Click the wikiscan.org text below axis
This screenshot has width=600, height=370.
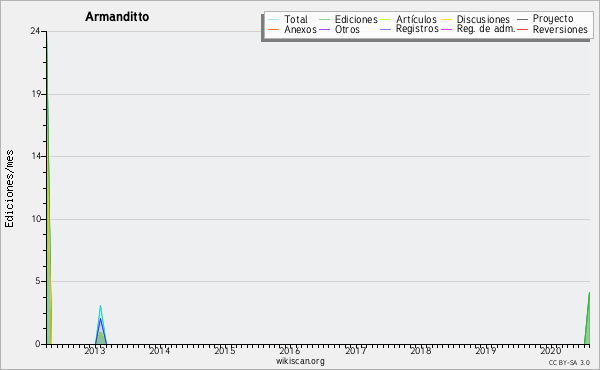(300, 361)
